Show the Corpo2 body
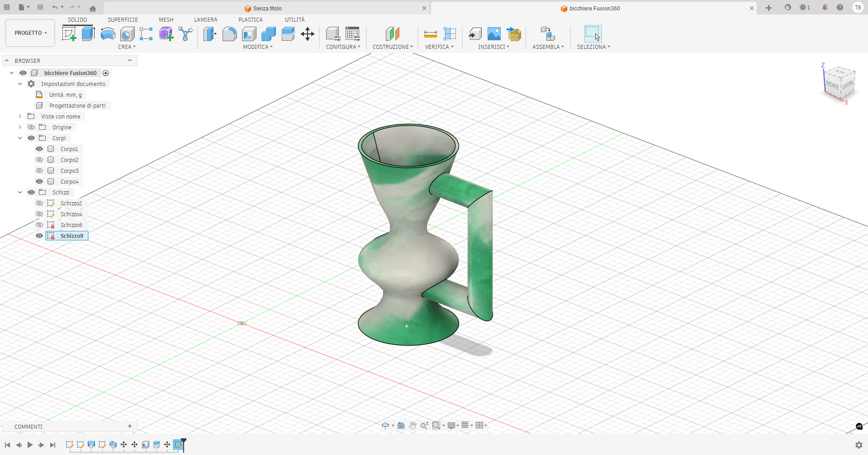This screenshot has height=455, width=868. coord(39,160)
